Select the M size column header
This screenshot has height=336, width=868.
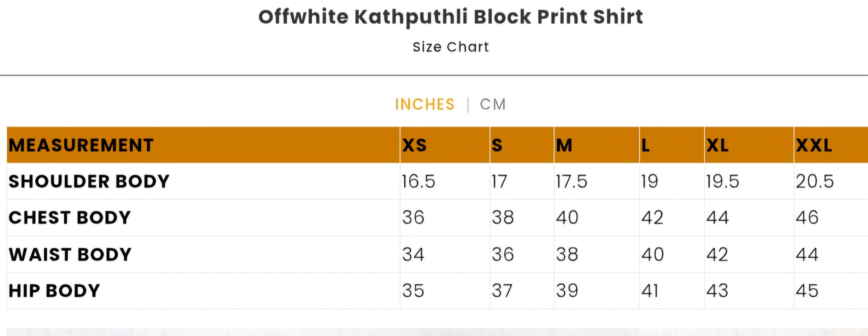coord(564,145)
